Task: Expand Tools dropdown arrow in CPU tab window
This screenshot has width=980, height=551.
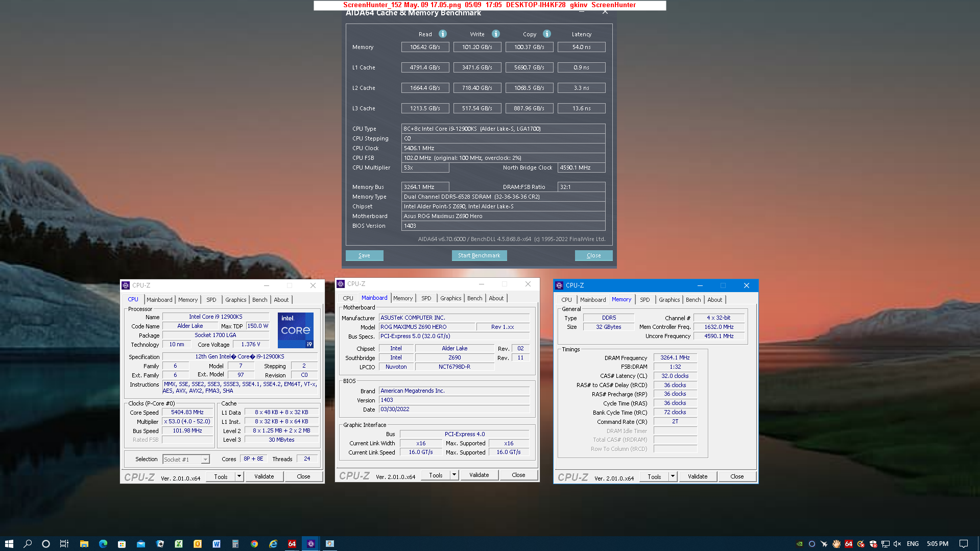Action: pos(239,476)
